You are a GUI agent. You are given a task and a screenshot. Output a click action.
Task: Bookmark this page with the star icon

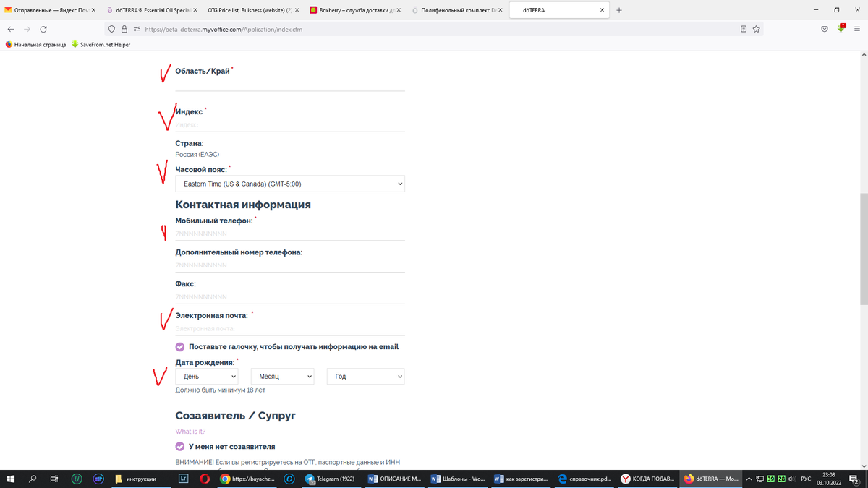[x=757, y=29]
